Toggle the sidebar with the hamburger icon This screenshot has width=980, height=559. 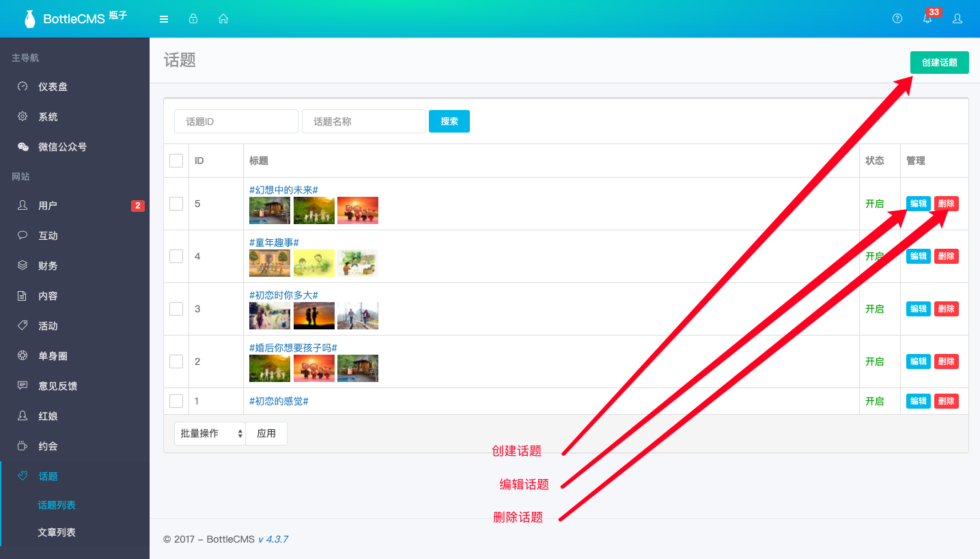click(x=164, y=19)
